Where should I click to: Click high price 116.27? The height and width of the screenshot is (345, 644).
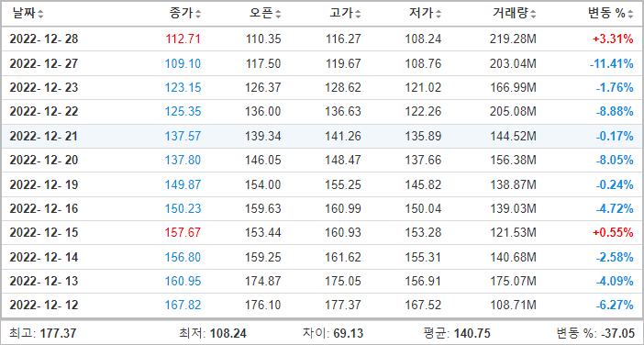(344, 39)
